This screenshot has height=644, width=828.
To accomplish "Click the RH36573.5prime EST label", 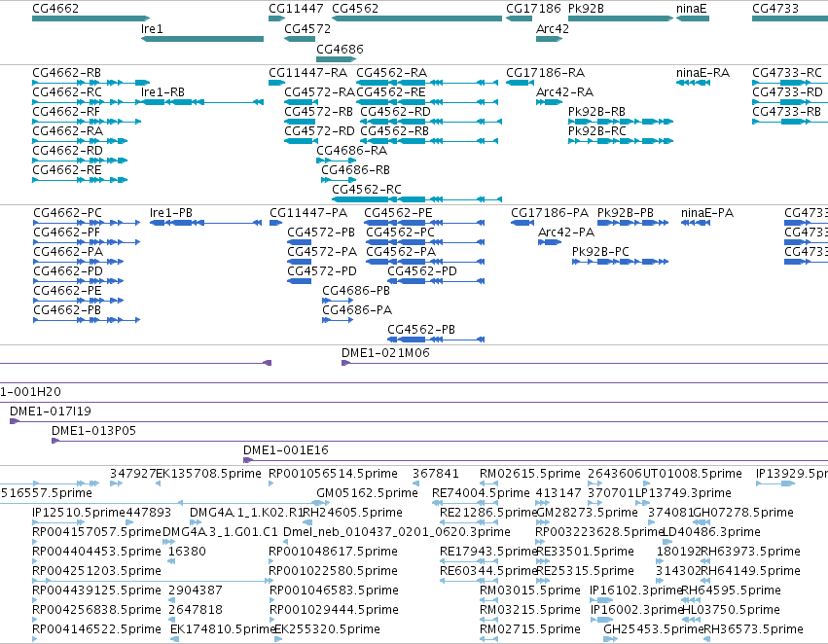I will [753, 629].
